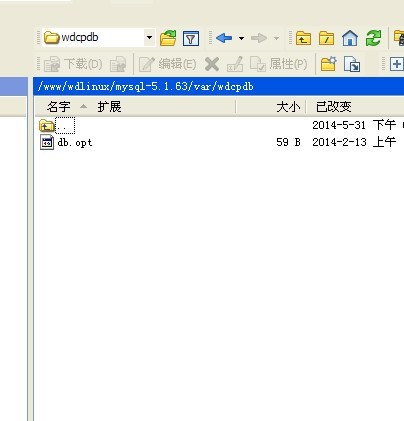Click the file filter funnel icon
The image size is (404, 421).
tap(191, 38)
